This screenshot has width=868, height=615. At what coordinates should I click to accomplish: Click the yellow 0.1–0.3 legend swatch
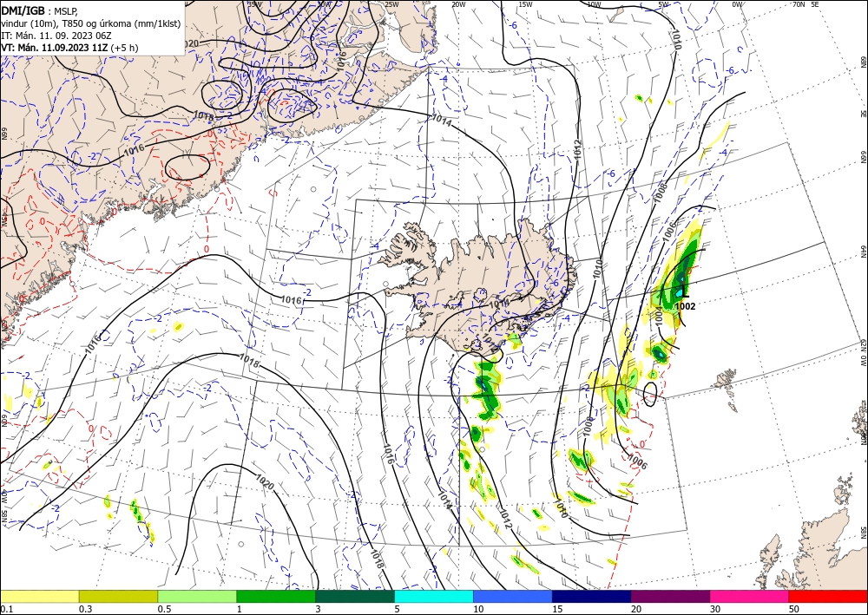[x=39, y=596]
